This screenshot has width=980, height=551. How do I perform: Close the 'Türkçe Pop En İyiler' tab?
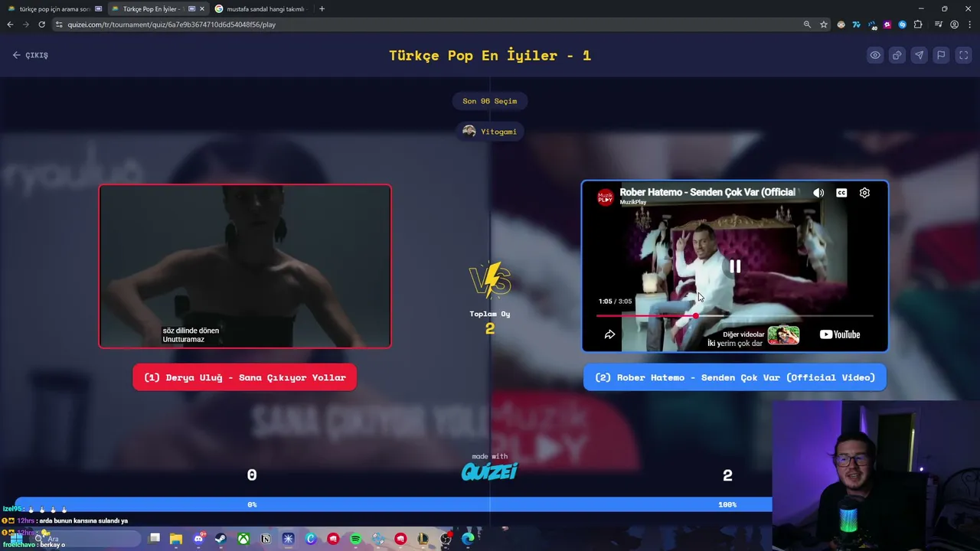coord(202,9)
